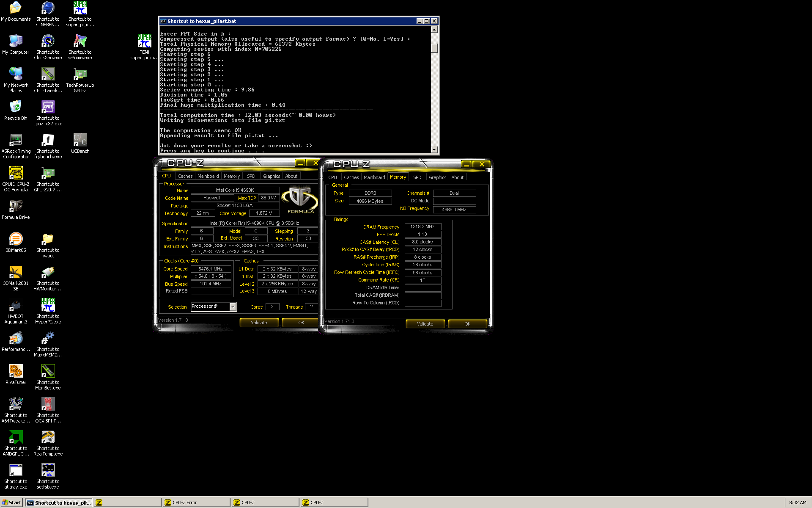Viewport: 812px width, 508px height.
Task: Open My Network Places icon
Action: pos(16,80)
